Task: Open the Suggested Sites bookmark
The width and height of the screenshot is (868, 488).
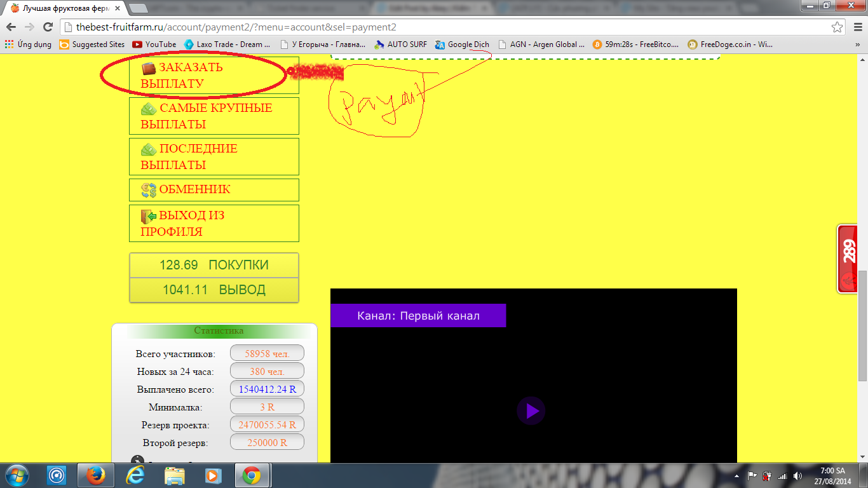Action: pyautogui.click(x=92, y=44)
